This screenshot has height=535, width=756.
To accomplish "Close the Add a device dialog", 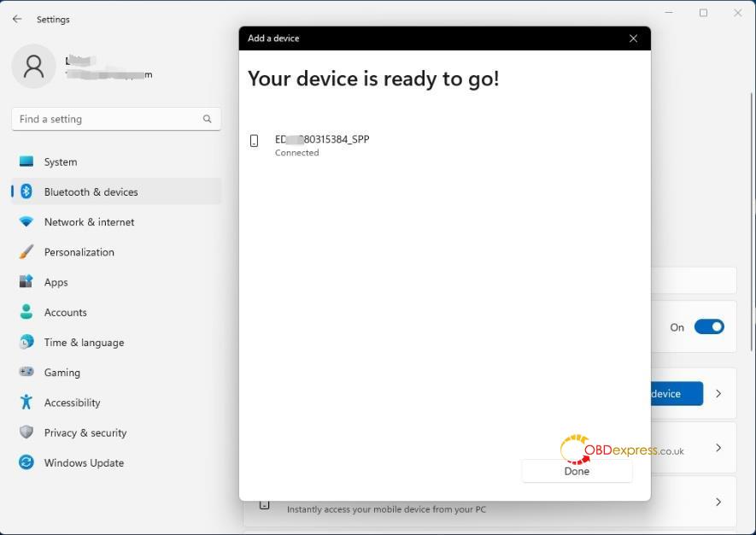I will [633, 38].
